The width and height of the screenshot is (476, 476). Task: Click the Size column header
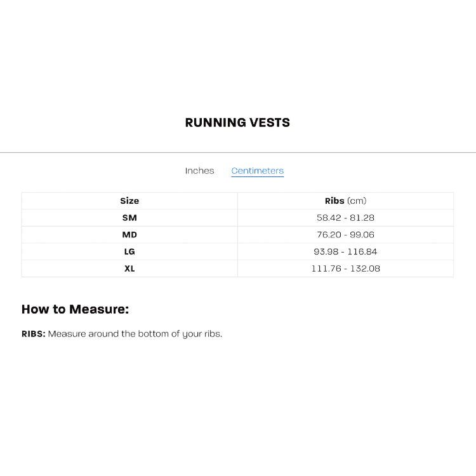(129, 201)
